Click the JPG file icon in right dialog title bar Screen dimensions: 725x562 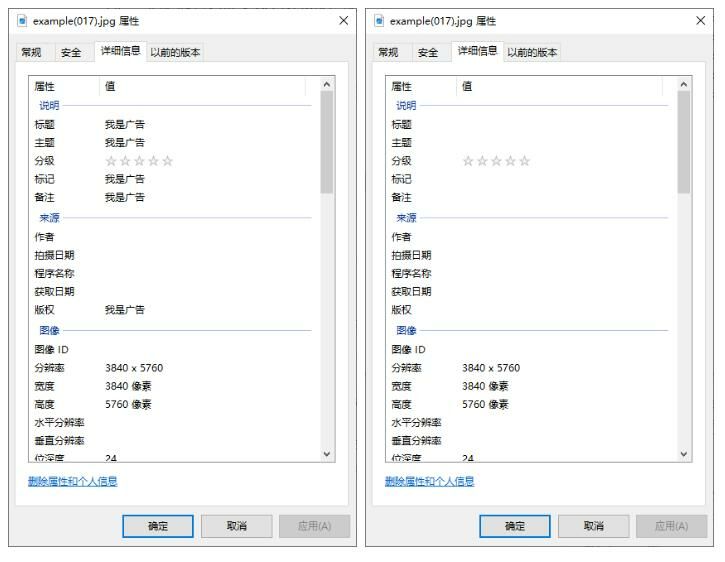[x=380, y=21]
